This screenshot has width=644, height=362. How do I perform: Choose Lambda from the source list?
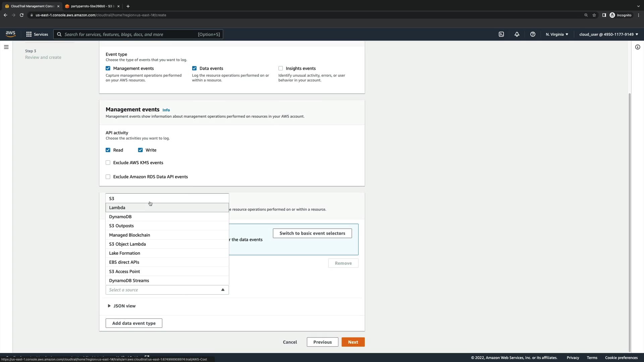click(117, 208)
